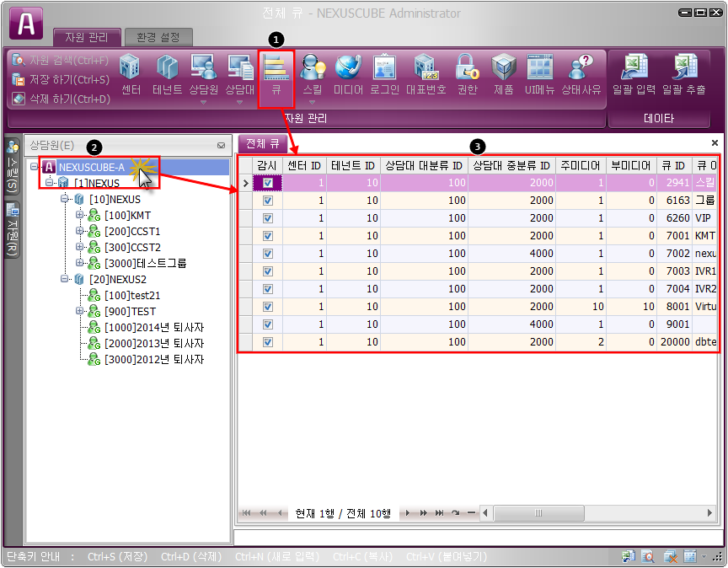
Task: Collapse the NEXUSCUBE-A root node
Action: click(34, 166)
